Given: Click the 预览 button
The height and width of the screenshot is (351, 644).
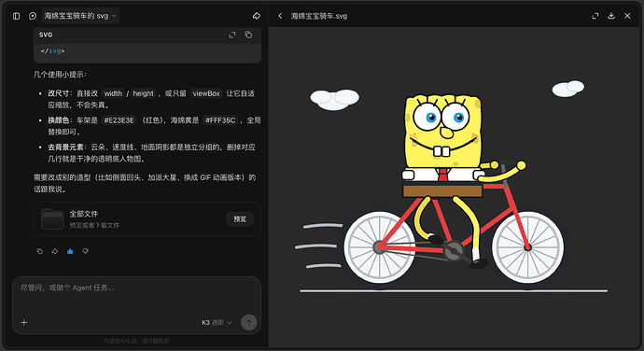Looking at the screenshot, I should [240, 219].
